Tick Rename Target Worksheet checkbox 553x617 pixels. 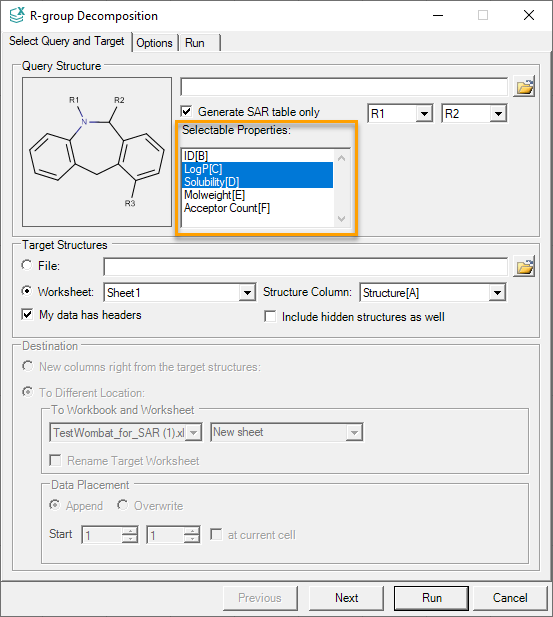[55, 460]
